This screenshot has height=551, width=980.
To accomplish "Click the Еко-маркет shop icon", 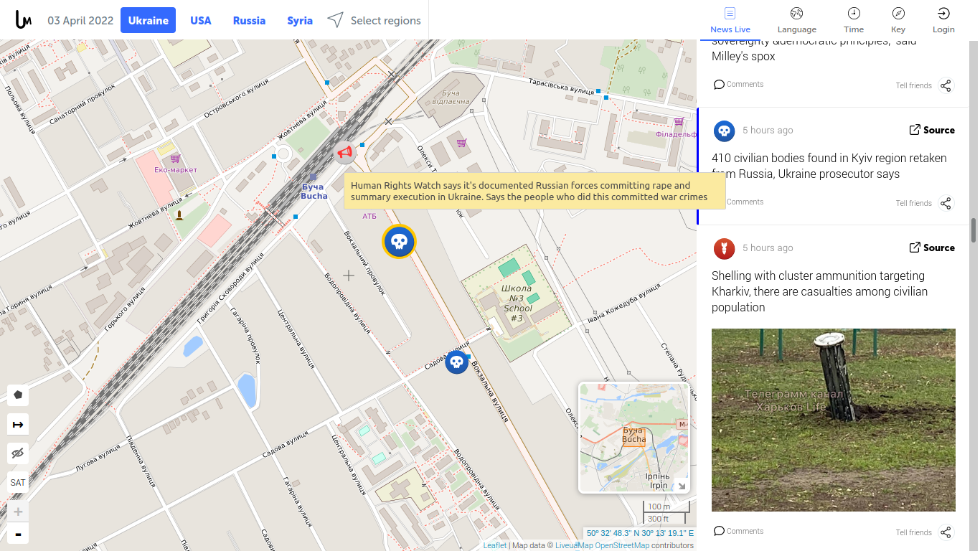I will pyautogui.click(x=174, y=158).
